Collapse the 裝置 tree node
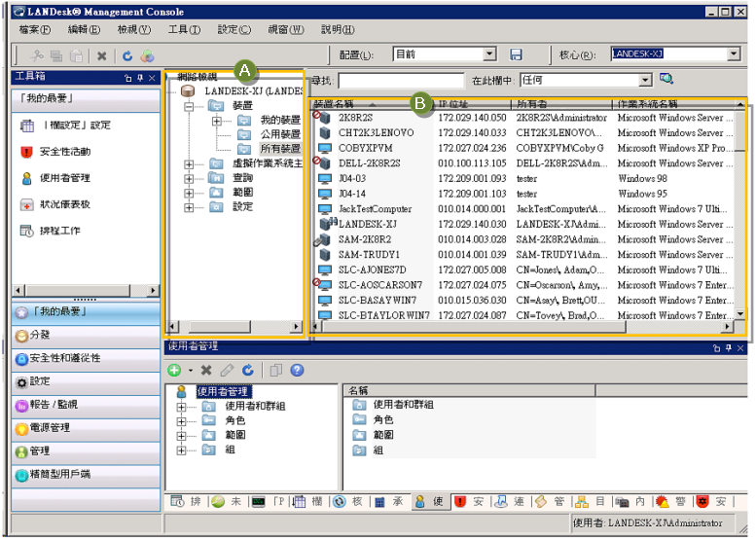The width and height of the screenshot is (756, 540). pyautogui.click(x=189, y=107)
